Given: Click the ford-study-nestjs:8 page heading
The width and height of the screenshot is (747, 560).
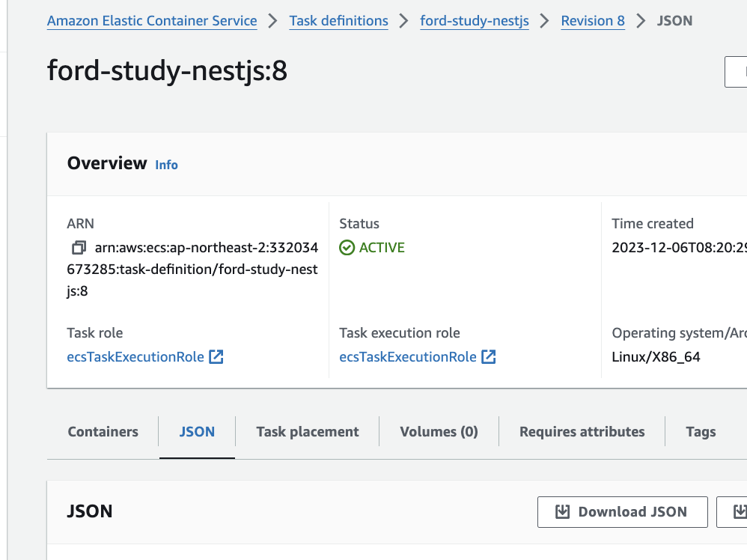Looking at the screenshot, I should (x=167, y=70).
